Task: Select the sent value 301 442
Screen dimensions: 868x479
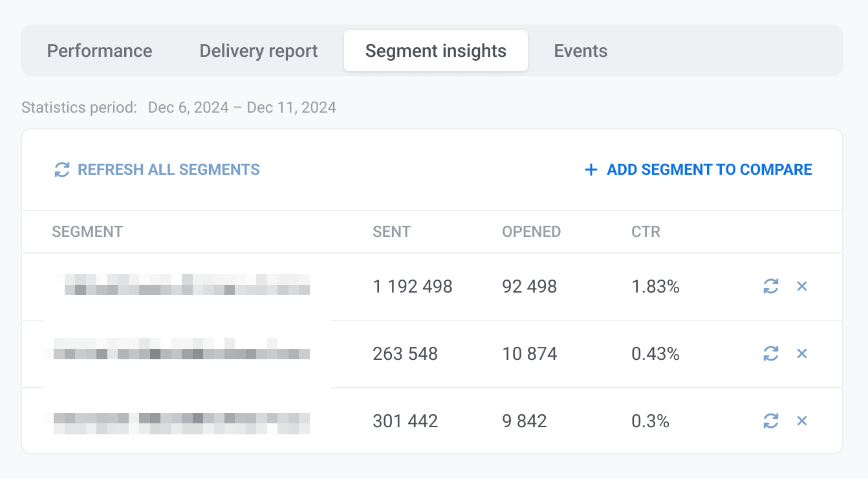Action: (405, 421)
